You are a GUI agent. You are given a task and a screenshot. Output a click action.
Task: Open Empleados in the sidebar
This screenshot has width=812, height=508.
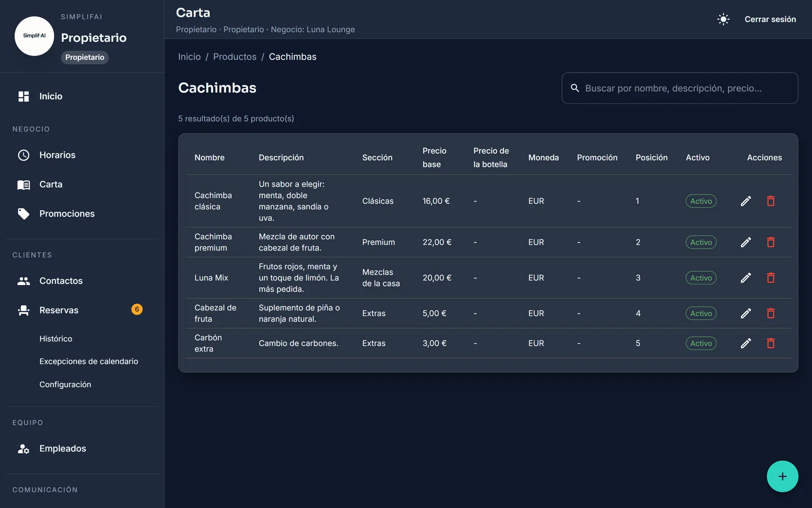pyautogui.click(x=82, y=449)
